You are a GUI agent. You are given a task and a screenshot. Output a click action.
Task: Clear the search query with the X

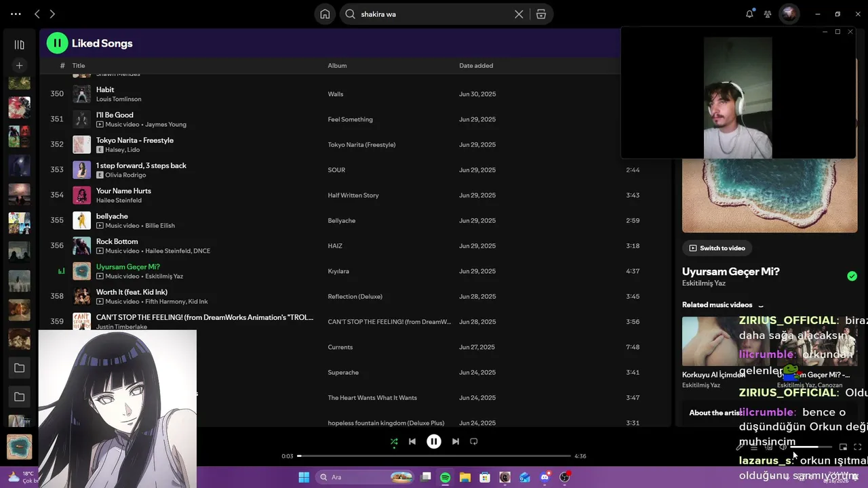tap(519, 14)
